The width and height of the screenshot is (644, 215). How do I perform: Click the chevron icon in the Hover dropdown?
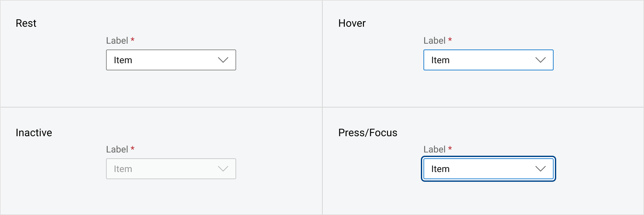pos(540,60)
